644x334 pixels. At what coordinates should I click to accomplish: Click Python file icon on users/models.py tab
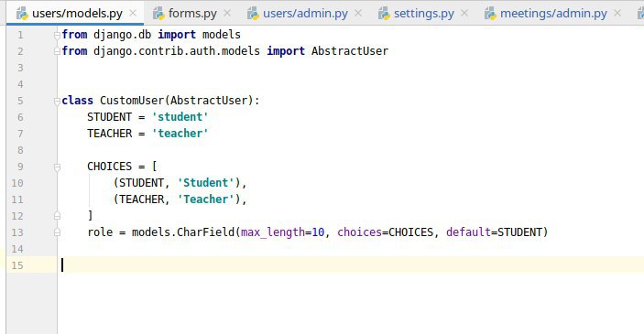click(22, 14)
